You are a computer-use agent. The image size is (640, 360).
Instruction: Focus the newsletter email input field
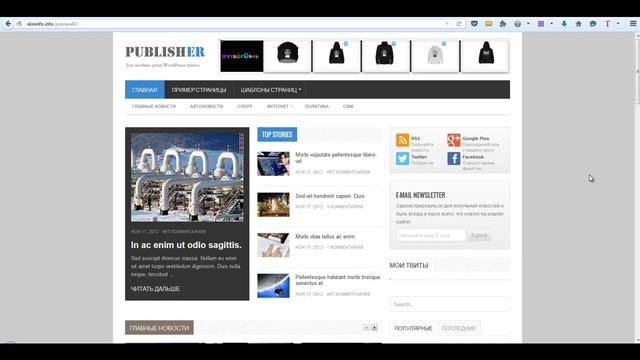point(431,235)
